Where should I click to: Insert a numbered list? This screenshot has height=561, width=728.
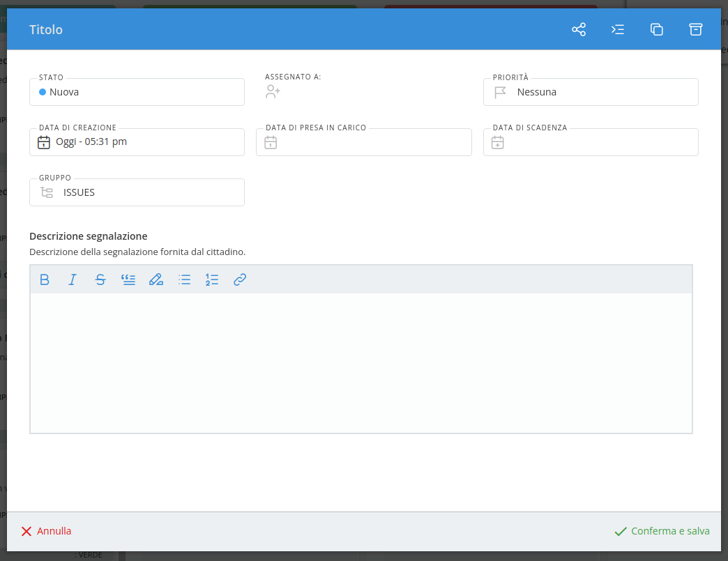212,279
